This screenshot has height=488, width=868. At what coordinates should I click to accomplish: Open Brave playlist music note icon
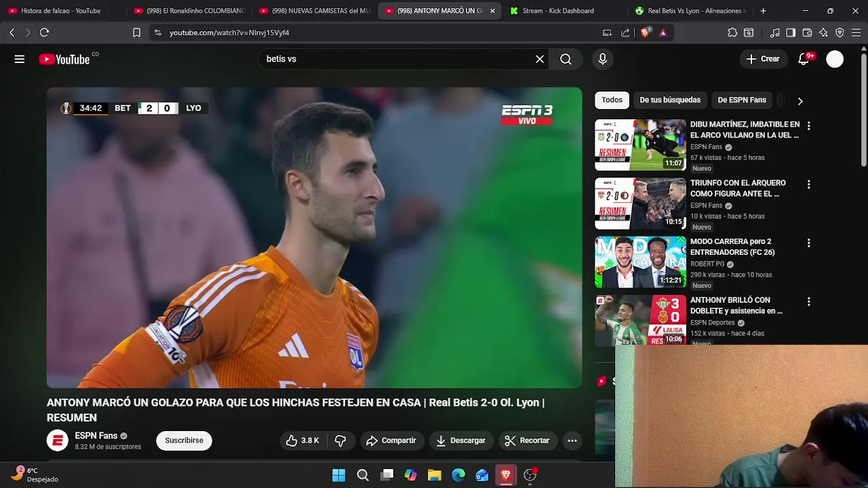click(x=775, y=33)
